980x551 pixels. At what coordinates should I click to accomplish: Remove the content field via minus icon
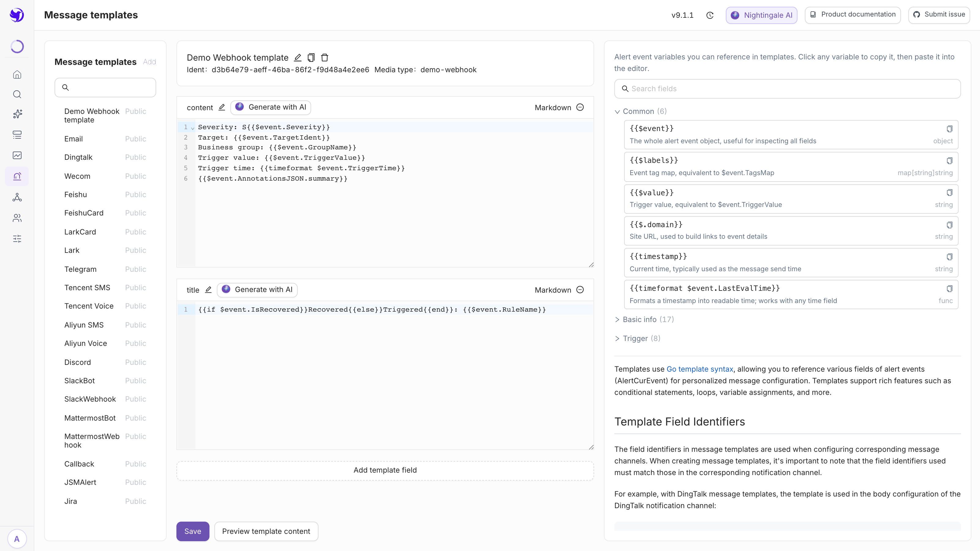pos(580,107)
